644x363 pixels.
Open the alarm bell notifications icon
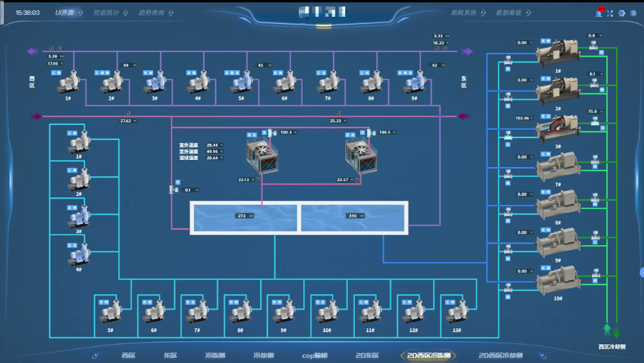coord(599,13)
